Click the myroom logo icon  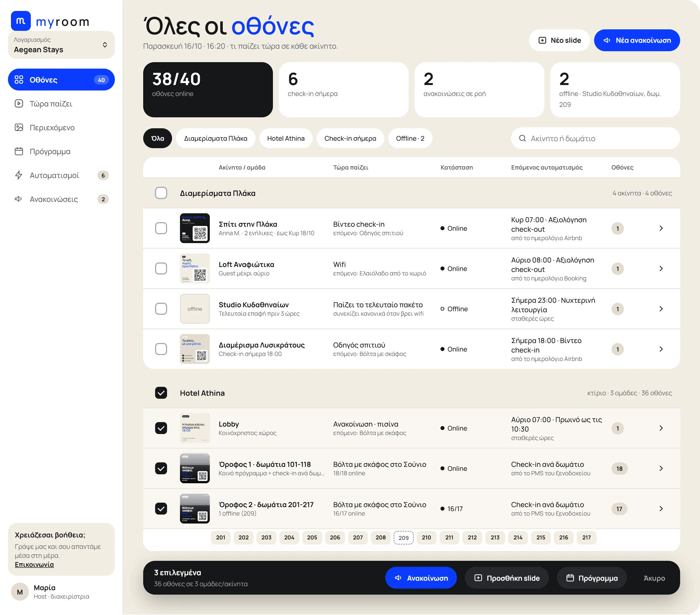pyautogui.click(x=21, y=21)
